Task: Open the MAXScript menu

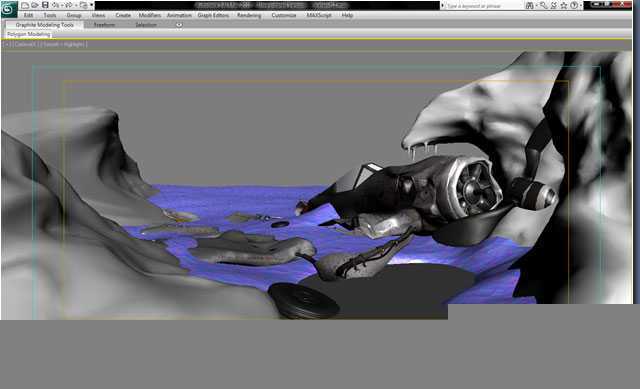Action: coord(319,15)
